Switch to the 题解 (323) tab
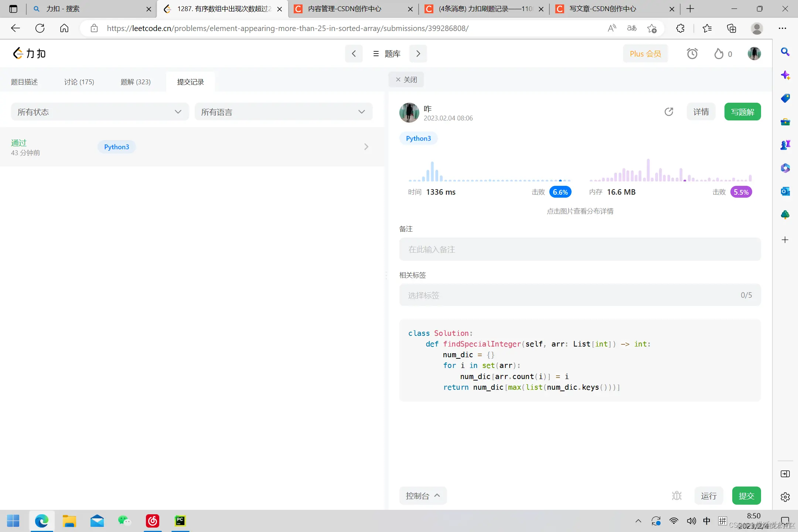The image size is (798, 532). pos(136,82)
